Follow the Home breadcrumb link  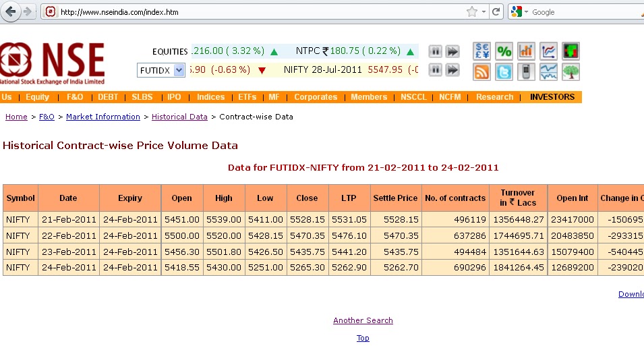tap(16, 117)
